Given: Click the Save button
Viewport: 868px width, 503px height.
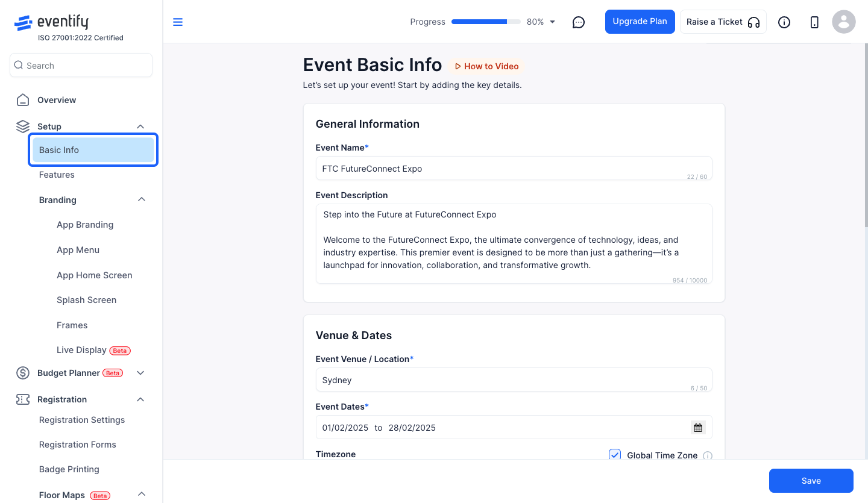Looking at the screenshot, I should pyautogui.click(x=811, y=481).
